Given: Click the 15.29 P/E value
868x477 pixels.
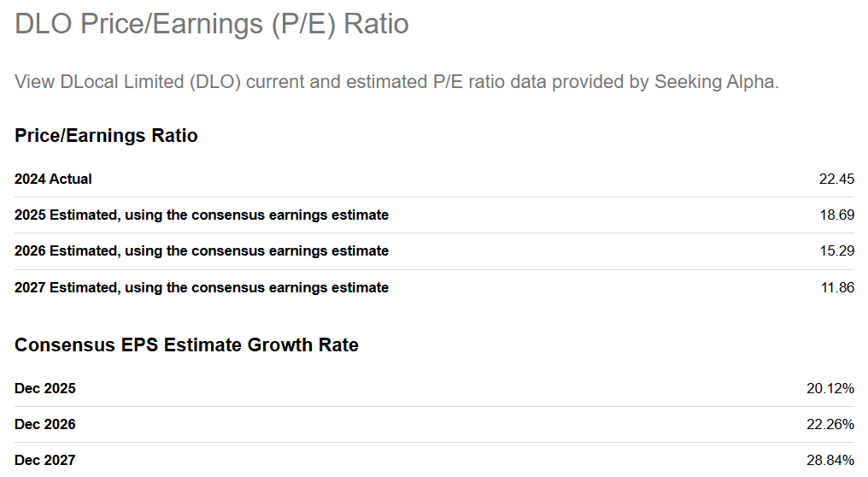Looking at the screenshot, I should coord(836,251).
